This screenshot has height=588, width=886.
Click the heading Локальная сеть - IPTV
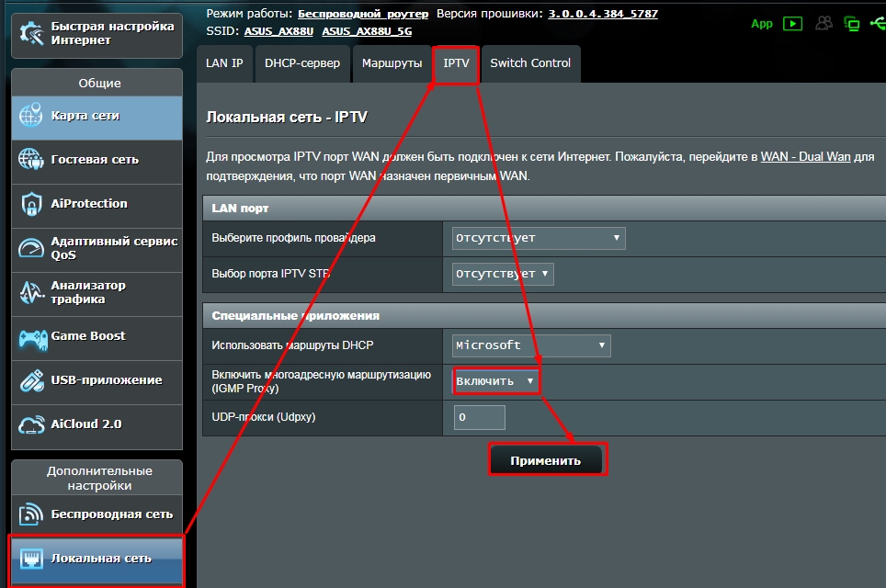point(287,117)
